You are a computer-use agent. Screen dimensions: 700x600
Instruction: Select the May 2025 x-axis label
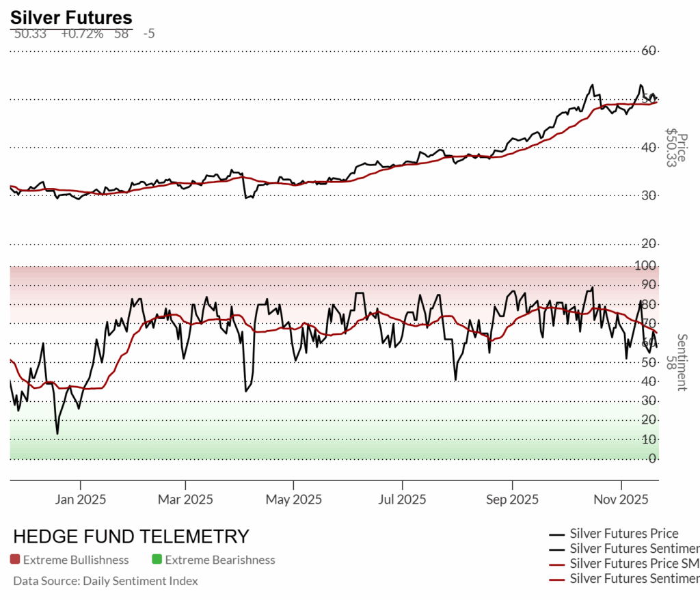tap(292, 500)
